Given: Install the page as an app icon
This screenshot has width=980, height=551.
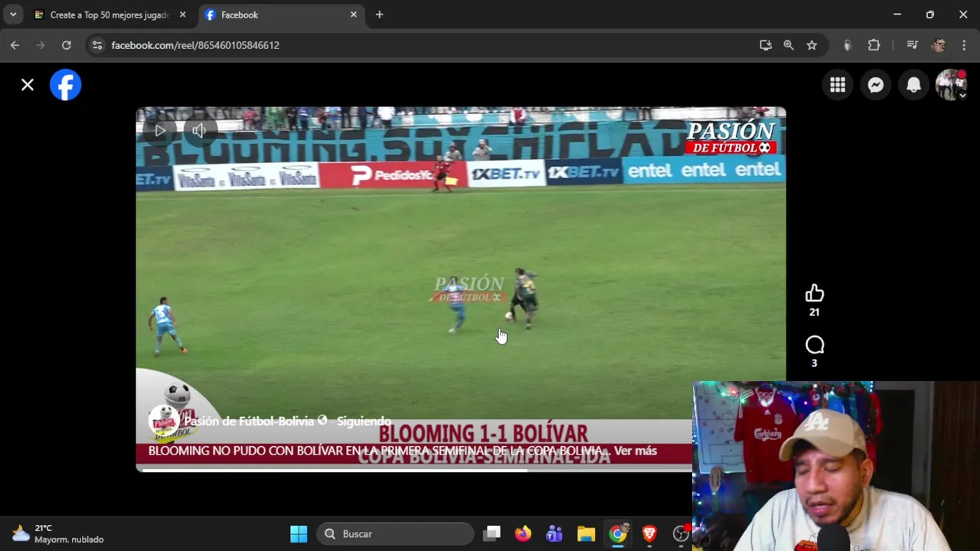Looking at the screenshot, I should (766, 45).
